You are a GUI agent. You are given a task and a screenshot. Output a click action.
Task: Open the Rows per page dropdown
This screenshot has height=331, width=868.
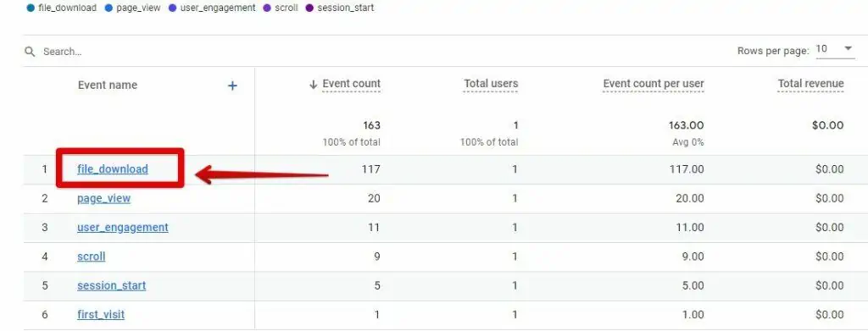tap(835, 49)
